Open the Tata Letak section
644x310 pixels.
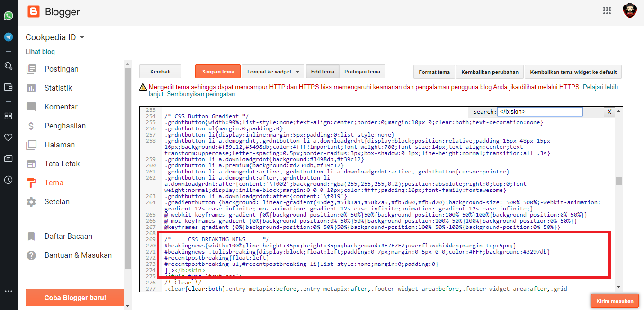click(62, 164)
